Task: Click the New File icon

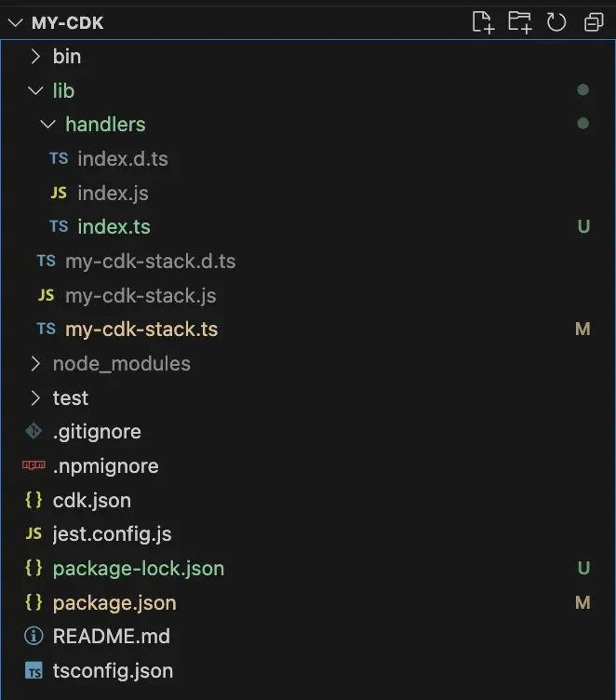Action: pyautogui.click(x=482, y=22)
